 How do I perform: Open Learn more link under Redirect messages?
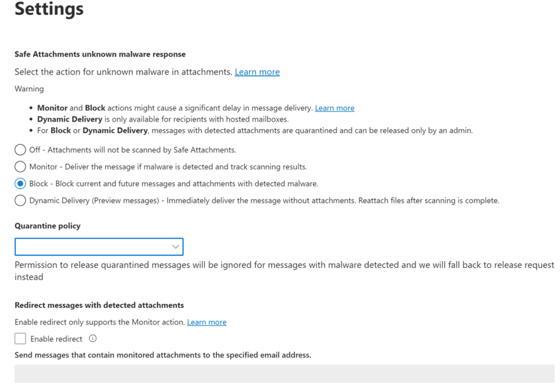pos(206,323)
